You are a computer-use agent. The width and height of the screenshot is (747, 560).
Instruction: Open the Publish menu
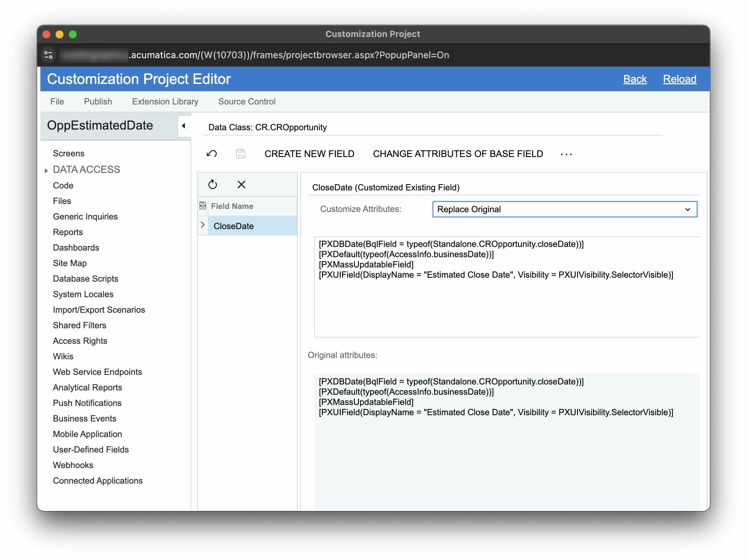tap(98, 101)
